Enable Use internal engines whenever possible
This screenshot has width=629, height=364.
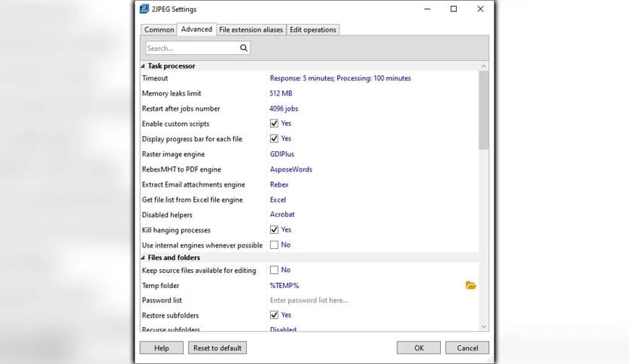(x=275, y=245)
